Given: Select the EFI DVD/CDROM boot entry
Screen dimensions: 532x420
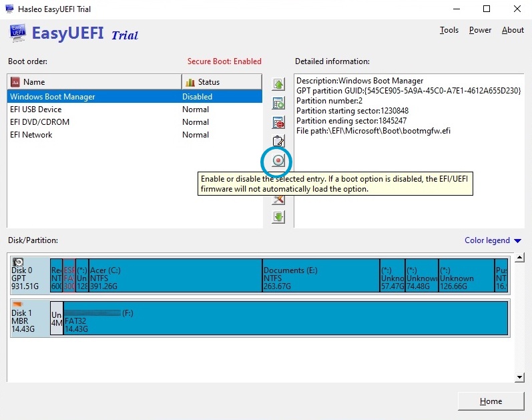Looking at the screenshot, I should click(x=39, y=122).
